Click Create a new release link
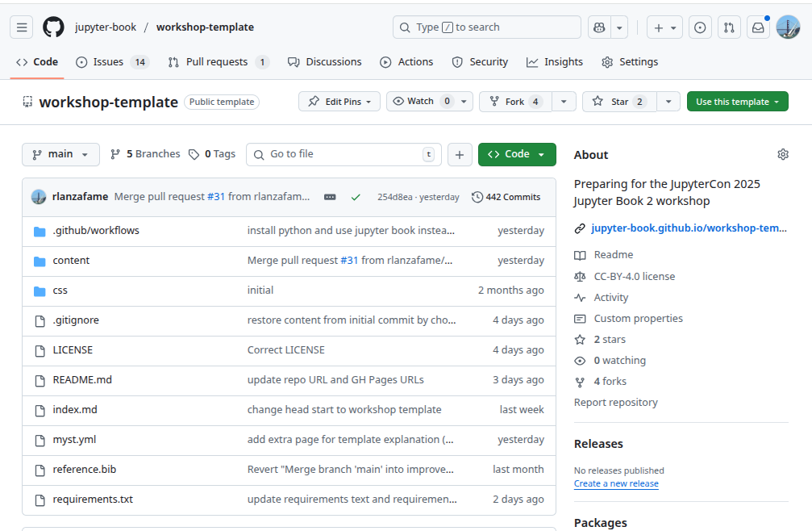Image resolution: width=812 pixels, height=531 pixels. click(x=616, y=484)
